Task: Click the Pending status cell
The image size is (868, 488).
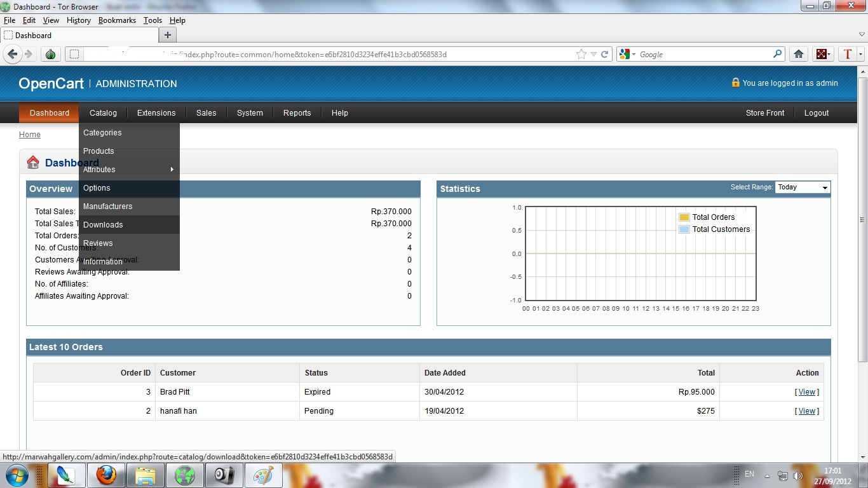Action: (x=360, y=411)
